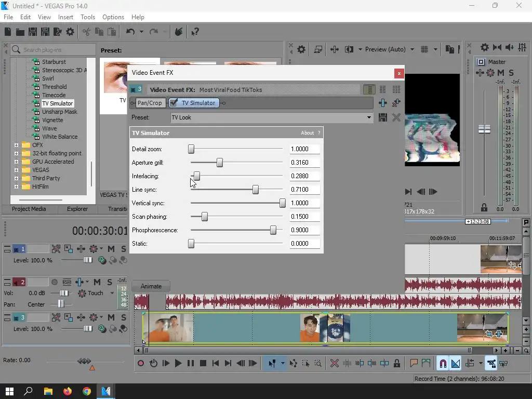532x399 pixels.
Task: Solo video track 3
Action: coord(124,317)
